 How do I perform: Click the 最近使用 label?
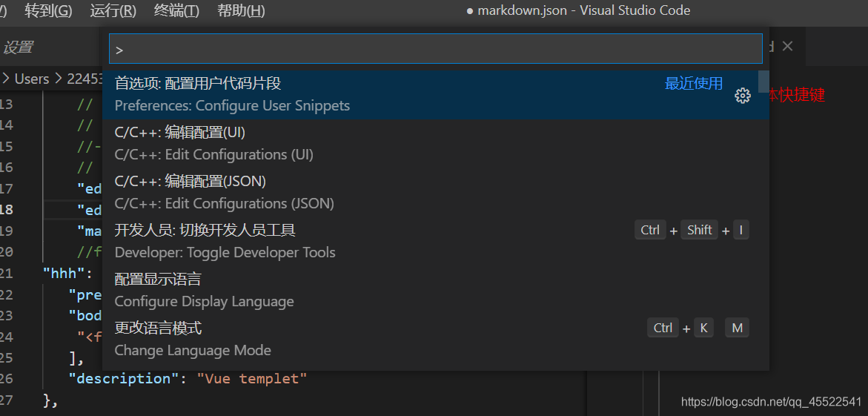[x=694, y=84]
